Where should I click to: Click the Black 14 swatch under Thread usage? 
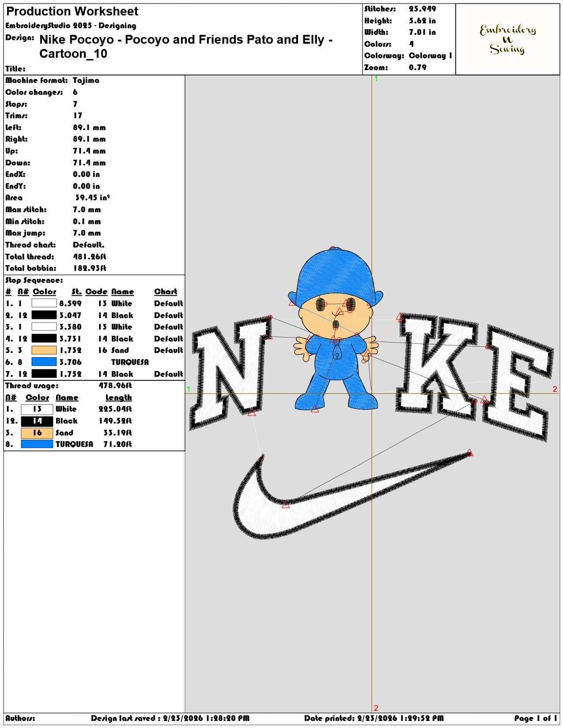pos(37,421)
